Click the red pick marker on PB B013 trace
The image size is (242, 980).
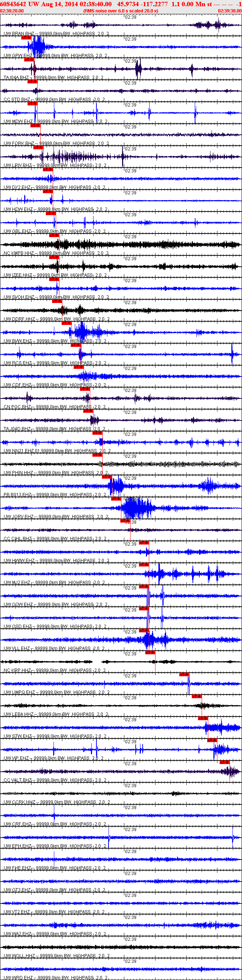click(x=107, y=477)
